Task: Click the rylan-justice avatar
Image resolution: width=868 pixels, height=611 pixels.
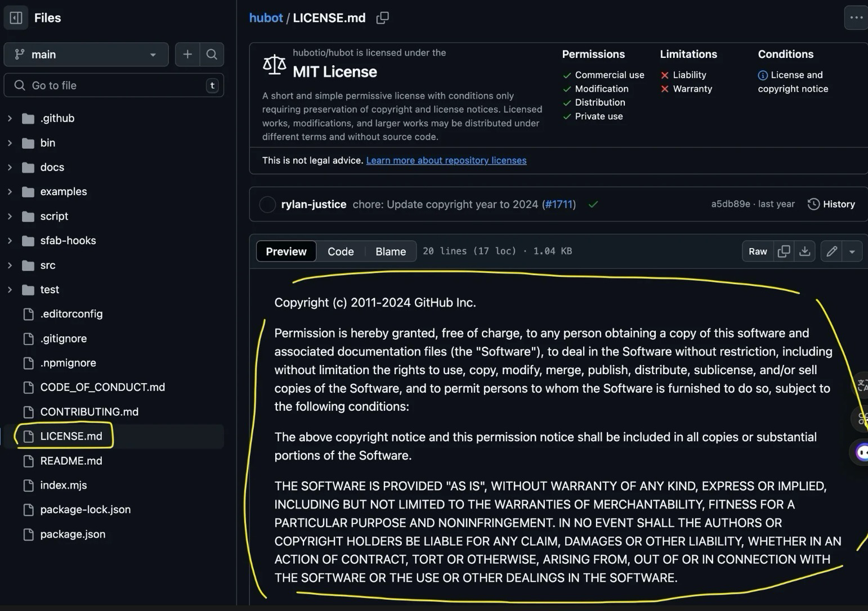Action: [x=267, y=204]
